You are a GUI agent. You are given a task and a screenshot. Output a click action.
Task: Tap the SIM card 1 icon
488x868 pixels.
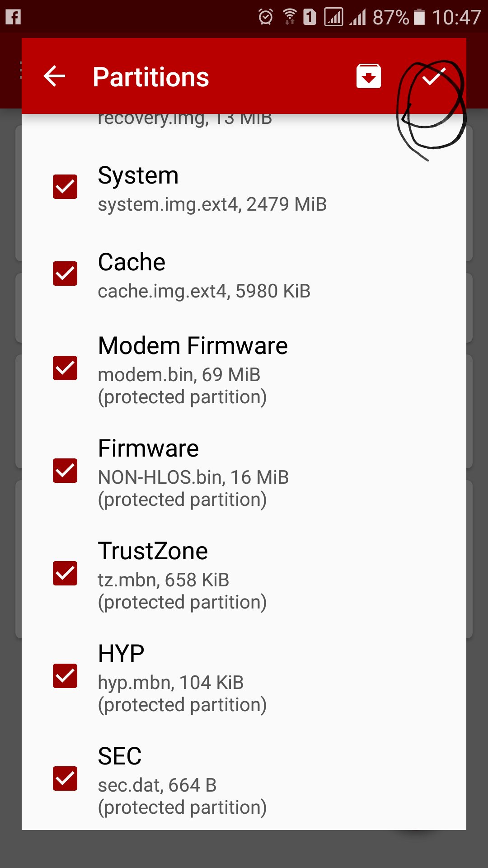point(310,17)
